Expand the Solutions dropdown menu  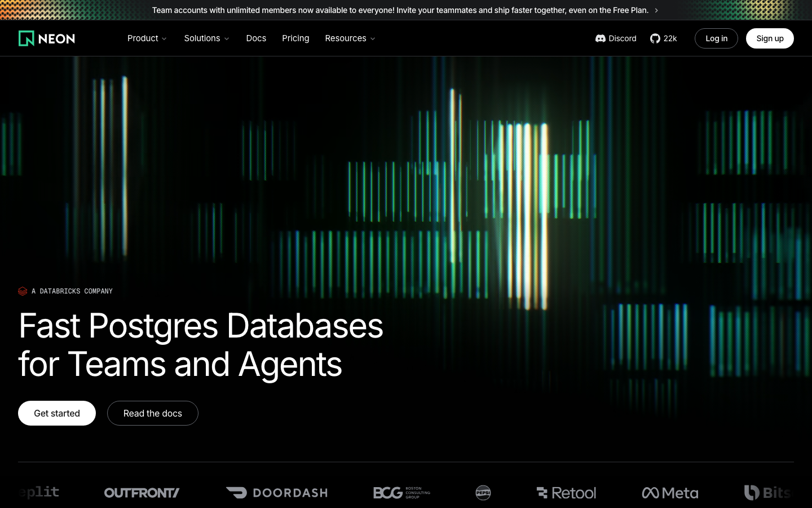tap(207, 38)
